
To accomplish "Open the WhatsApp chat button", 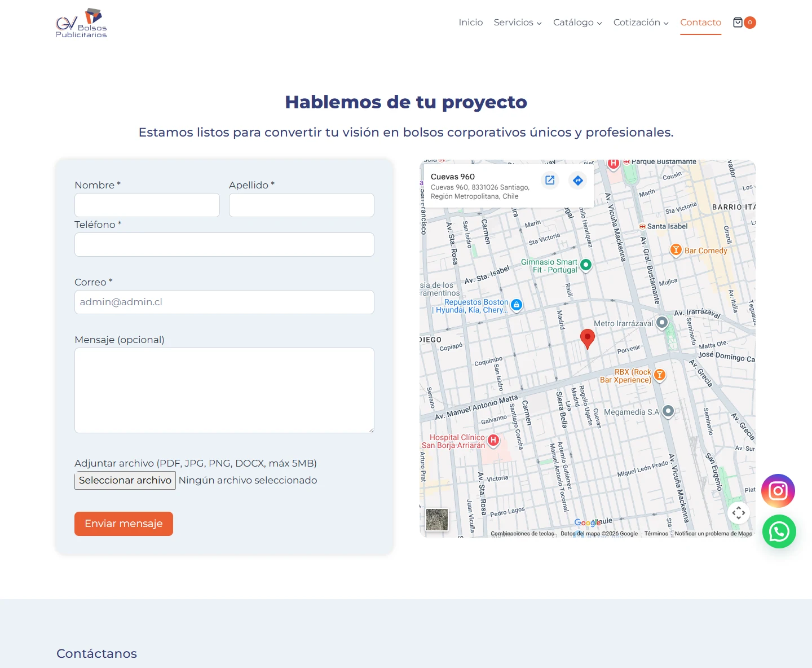I will tap(779, 531).
